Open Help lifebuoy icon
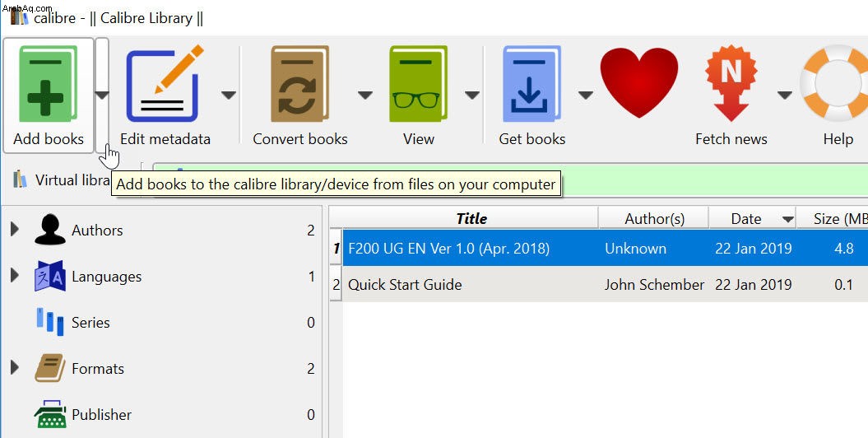868x438 pixels. [x=834, y=84]
